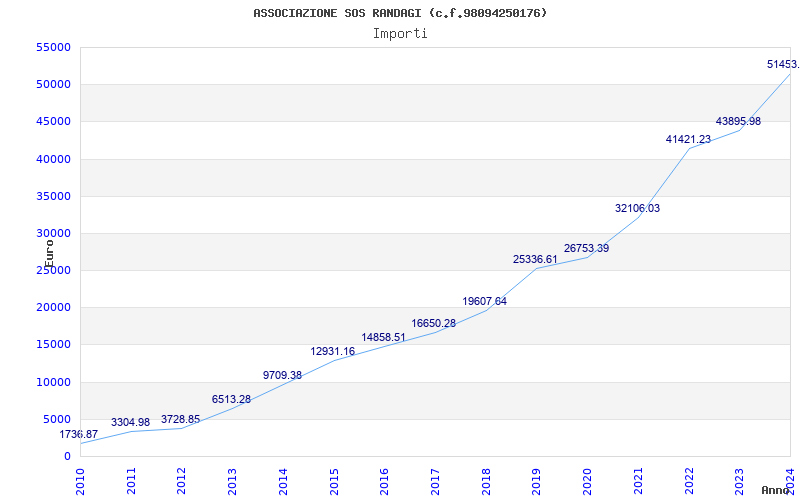
Task: Click the 55000 y-axis value
Action: [54, 47]
